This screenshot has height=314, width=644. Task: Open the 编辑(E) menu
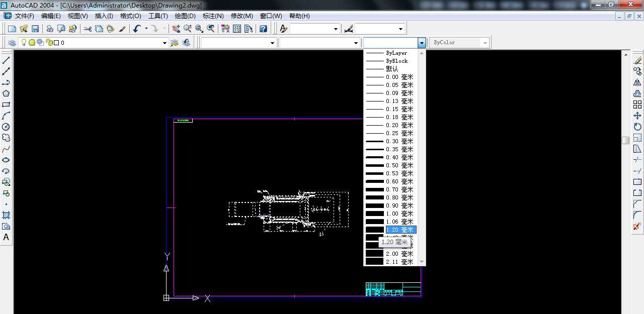coord(51,16)
